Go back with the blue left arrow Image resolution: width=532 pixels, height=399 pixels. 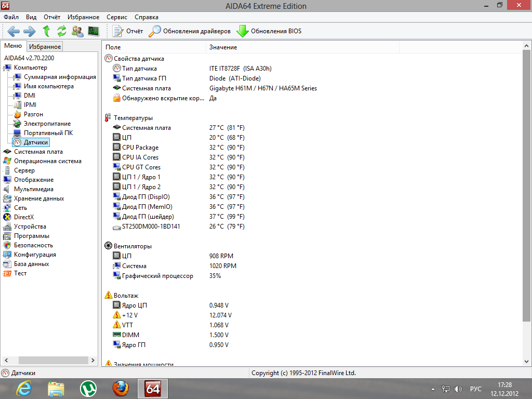tap(13, 31)
